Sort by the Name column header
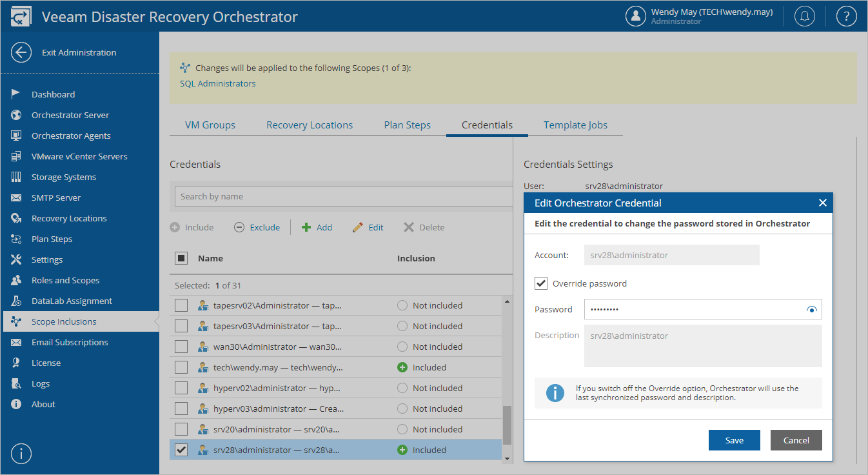This screenshot has width=868, height=475. (210, 258)
